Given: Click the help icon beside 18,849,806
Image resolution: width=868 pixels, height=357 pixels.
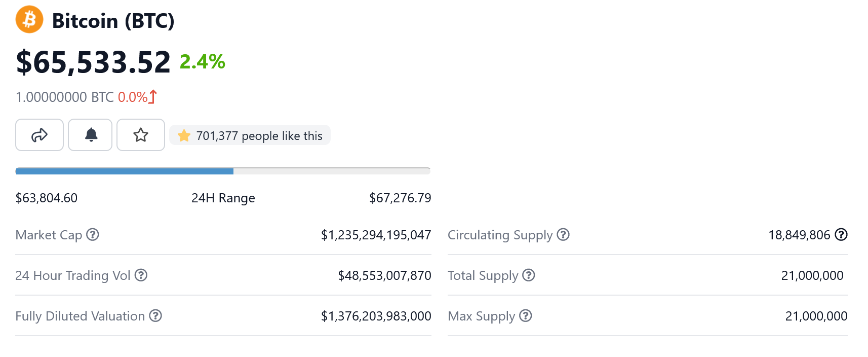Looking at the screenshot, I should tap(841, 234).
